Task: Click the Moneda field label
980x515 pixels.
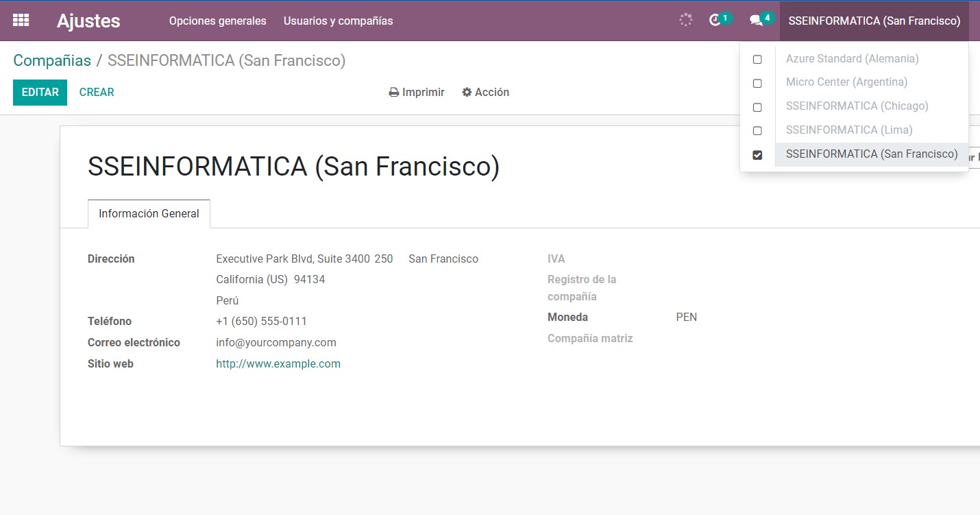Action: 567,317
